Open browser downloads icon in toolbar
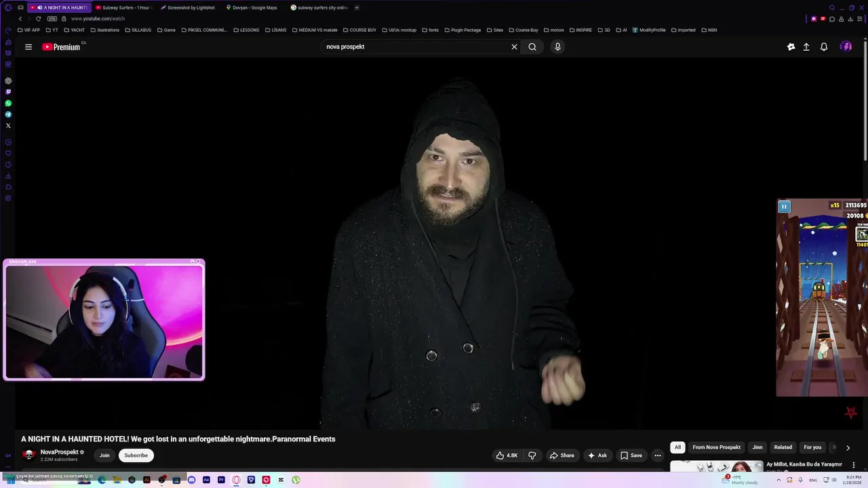Screen dimensions: 868x488 pyautogui.click(x=850, y=19)
